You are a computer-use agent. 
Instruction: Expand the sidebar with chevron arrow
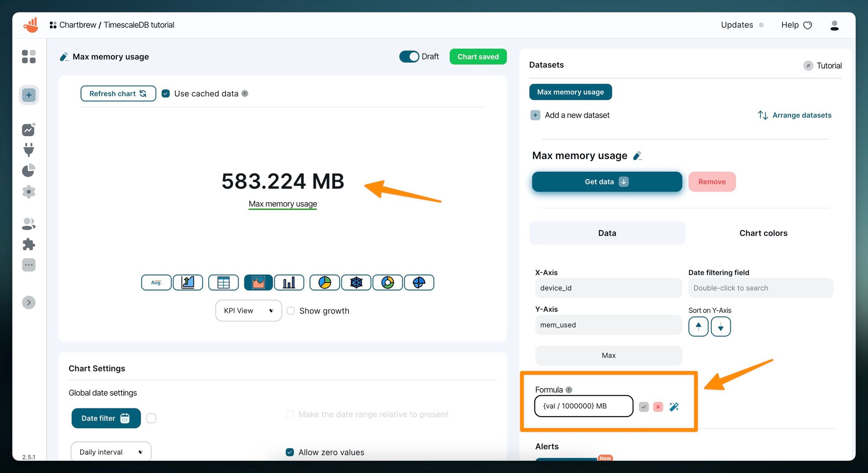point(29,302)
